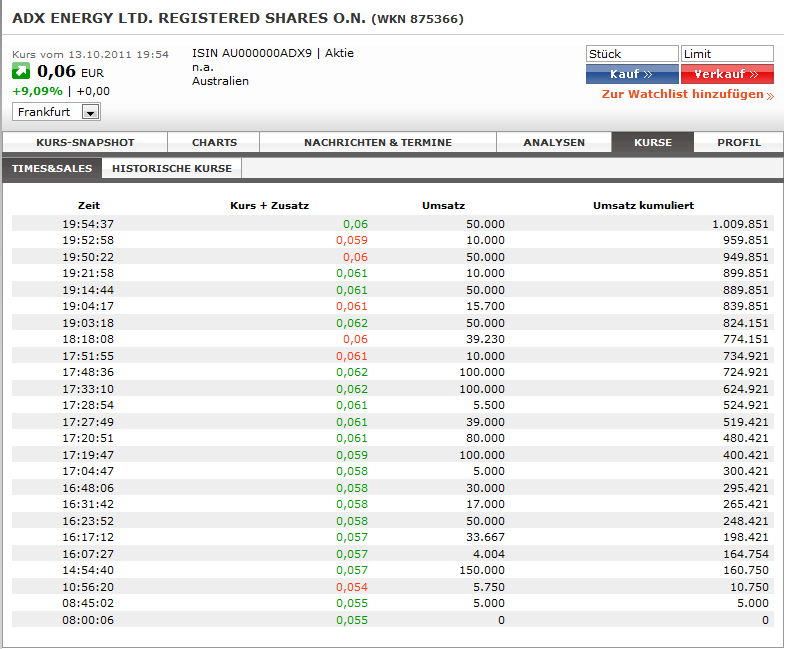Click the price 0,059 in the 19:52:58 row
Screen dimensions: 787x649
pyautogui.click(x=352, y=240)
